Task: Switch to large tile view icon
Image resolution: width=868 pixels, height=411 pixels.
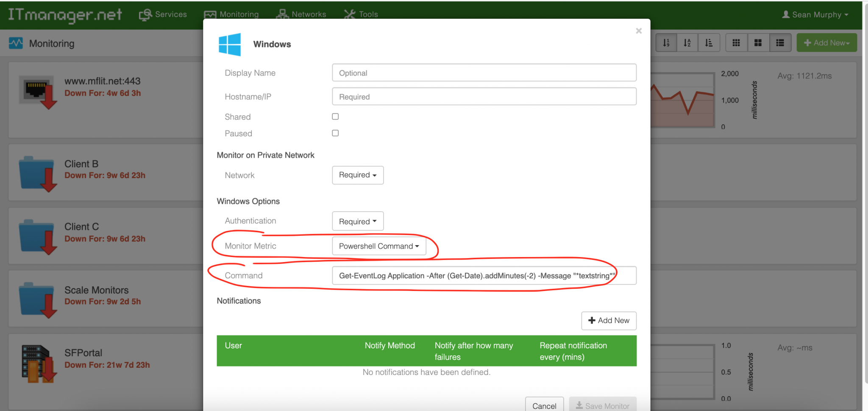Action: click(758, 42)
